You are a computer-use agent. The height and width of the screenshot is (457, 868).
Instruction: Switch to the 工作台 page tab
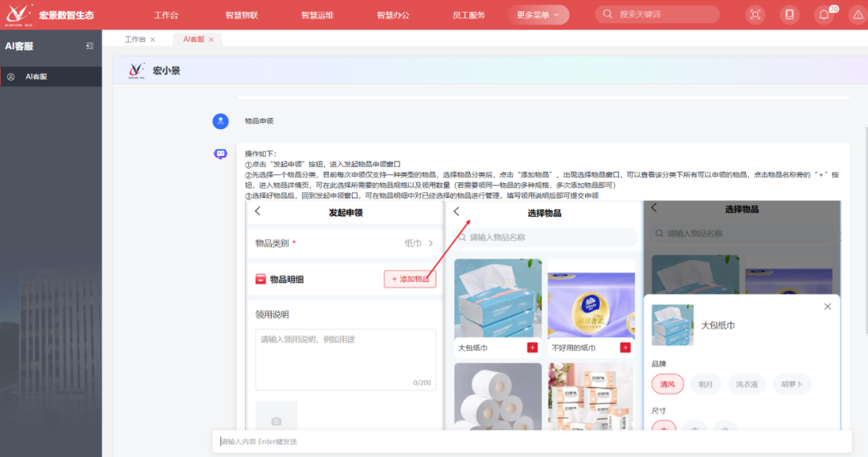click(x=135, y=39)
